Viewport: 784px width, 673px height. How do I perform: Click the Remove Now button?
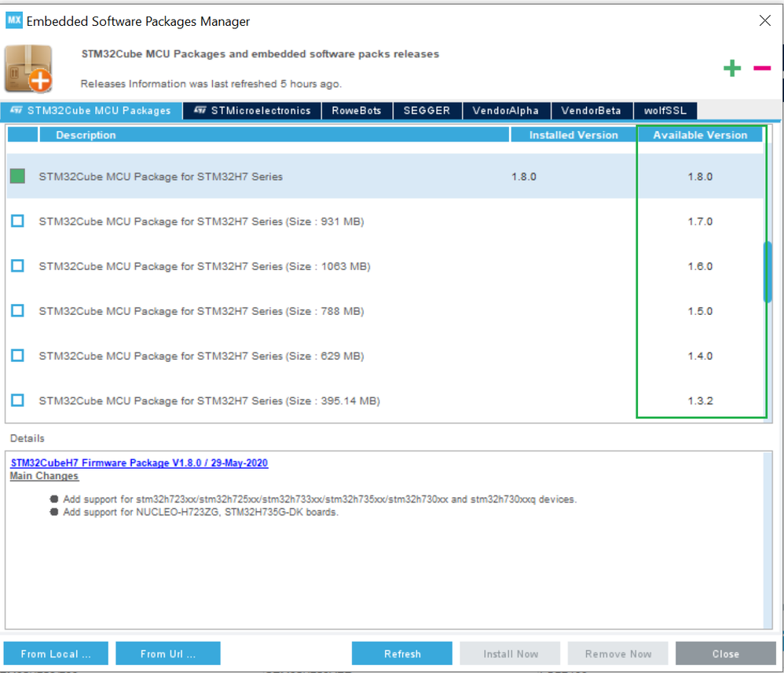point(618,653)
